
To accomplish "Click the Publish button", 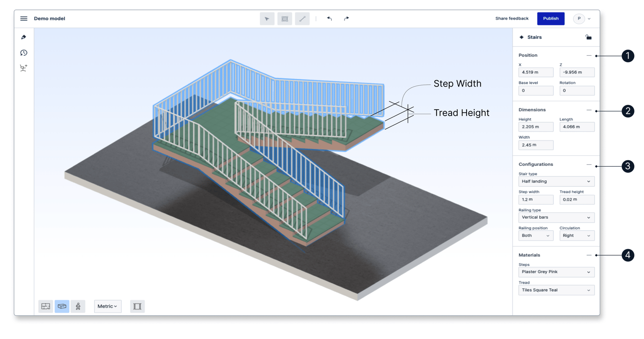I will [x=550, y=19].
